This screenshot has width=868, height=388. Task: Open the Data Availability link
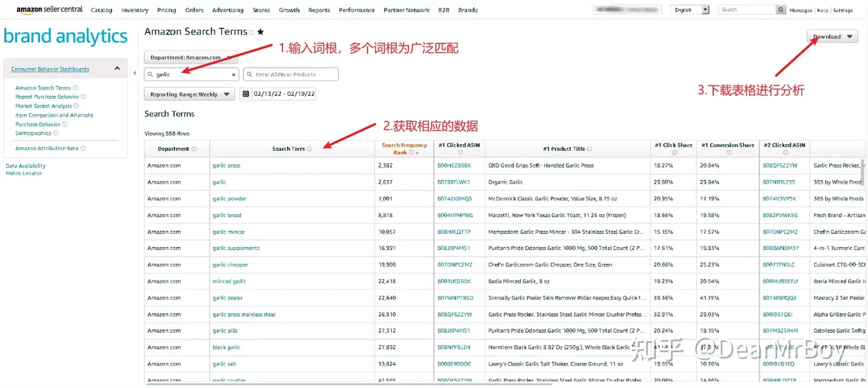coord(25,166)
